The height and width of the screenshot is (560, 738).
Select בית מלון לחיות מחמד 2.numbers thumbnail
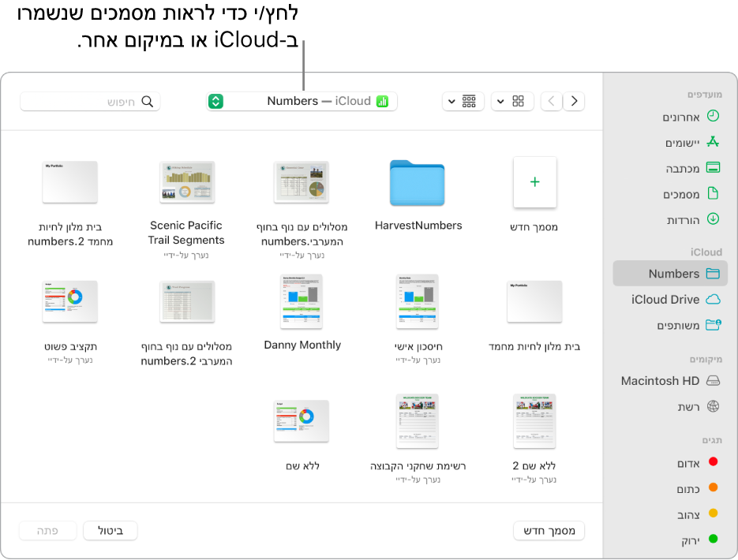69,182
